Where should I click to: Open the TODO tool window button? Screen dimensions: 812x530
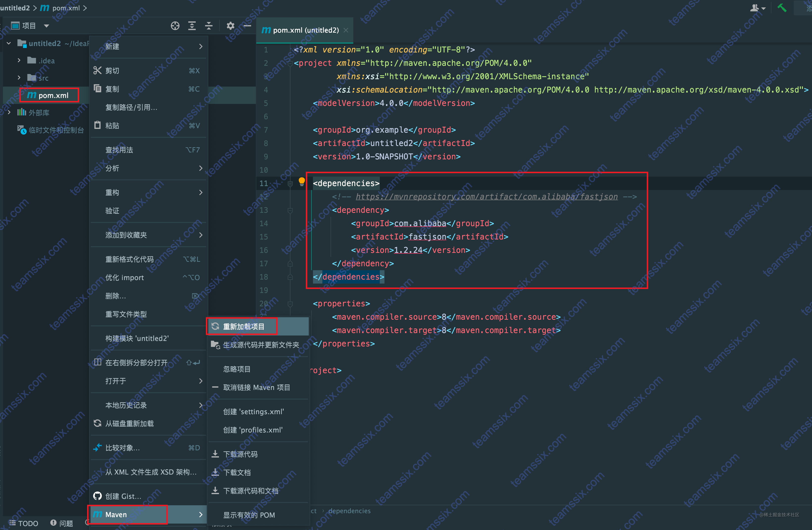[x=24, y=523]
